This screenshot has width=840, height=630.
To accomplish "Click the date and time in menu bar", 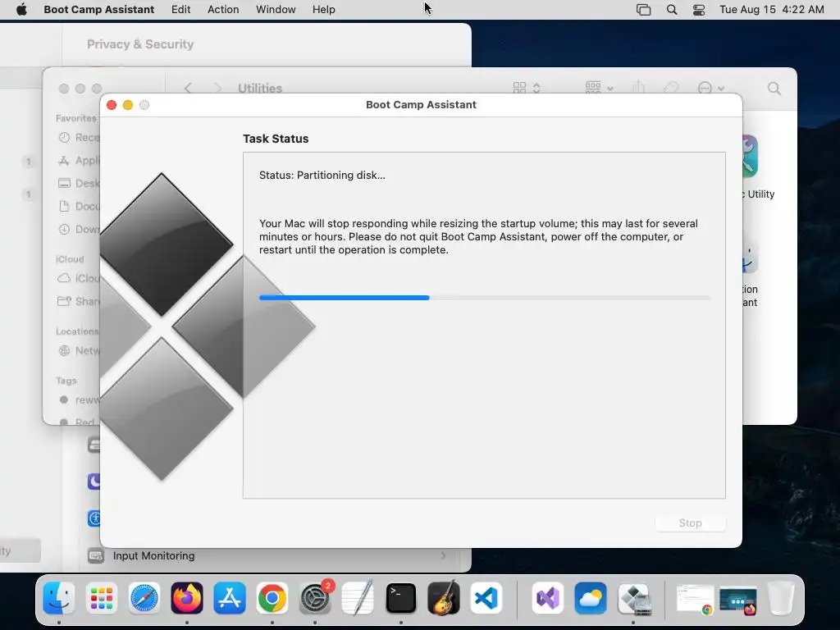I will 771,10.
